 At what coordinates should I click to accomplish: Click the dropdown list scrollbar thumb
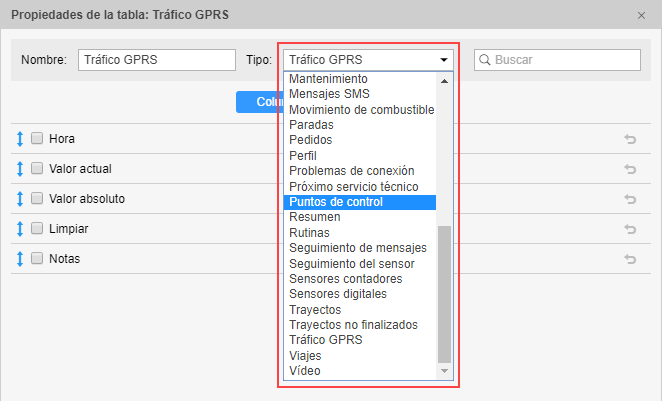point(445,293)
